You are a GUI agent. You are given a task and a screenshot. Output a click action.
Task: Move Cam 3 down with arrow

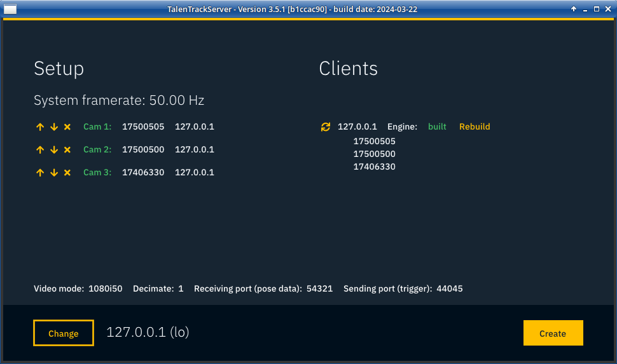(x=53, y=173)
